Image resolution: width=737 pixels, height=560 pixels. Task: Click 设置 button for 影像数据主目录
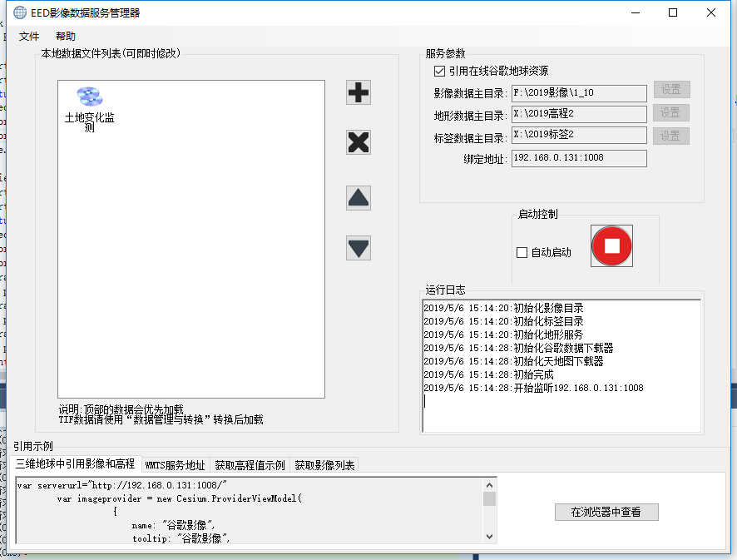pyautogui.click(x=670, y=90)
